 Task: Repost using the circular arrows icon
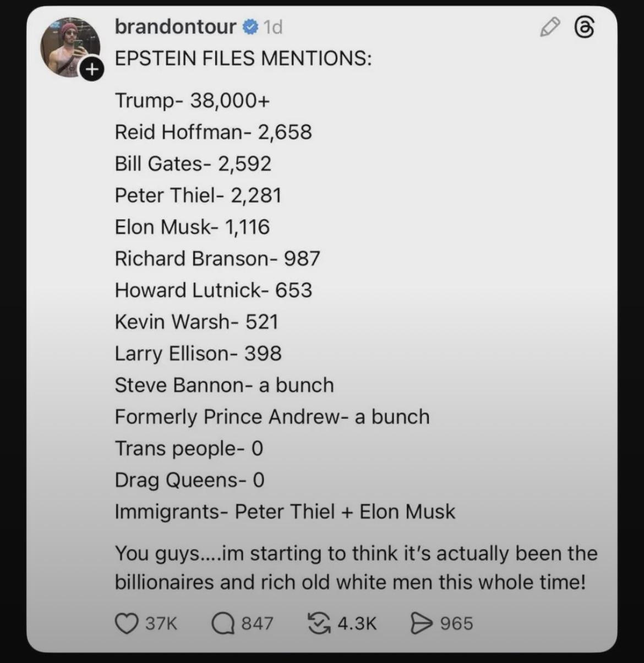pyautogui.click(x=318, y=623)
